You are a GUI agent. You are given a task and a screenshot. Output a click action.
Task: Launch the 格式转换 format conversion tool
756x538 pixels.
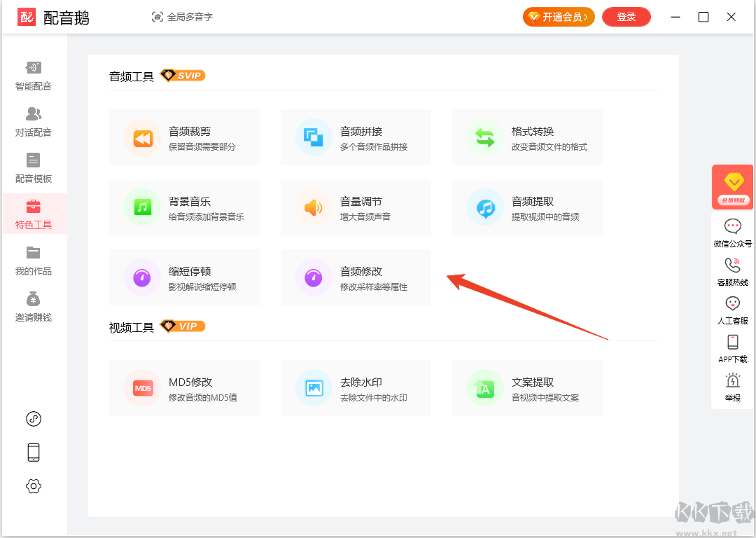[527, 137]
